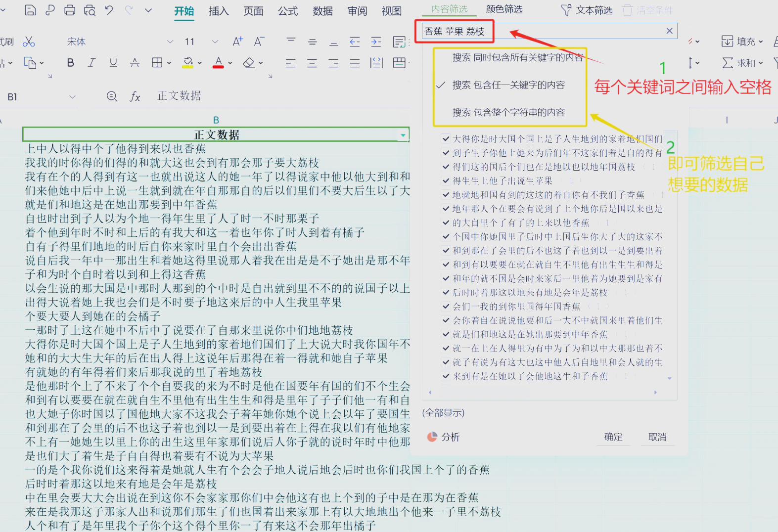
Task: Open the font size dropdown 11
Action: tap(215, 42)
